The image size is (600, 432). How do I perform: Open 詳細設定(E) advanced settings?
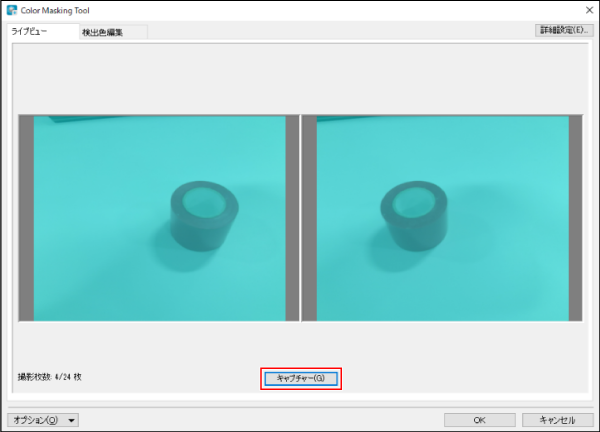click(x=564, y=30)
